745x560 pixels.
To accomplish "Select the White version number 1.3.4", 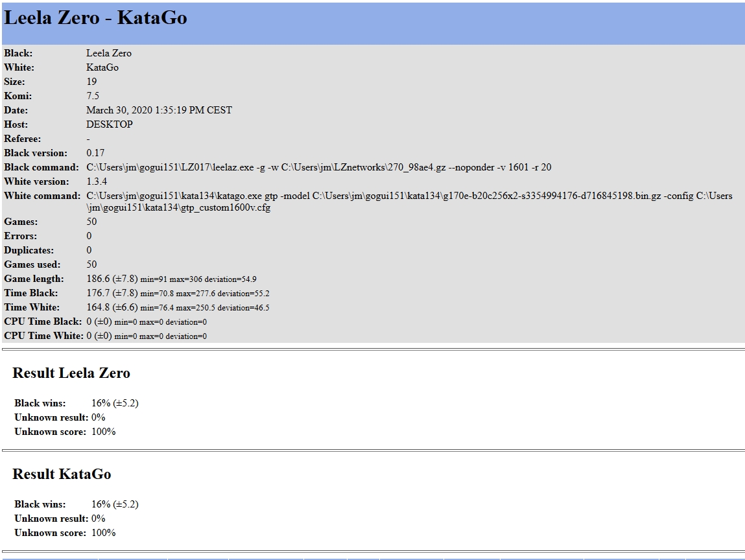I will (x=97, y=181).
